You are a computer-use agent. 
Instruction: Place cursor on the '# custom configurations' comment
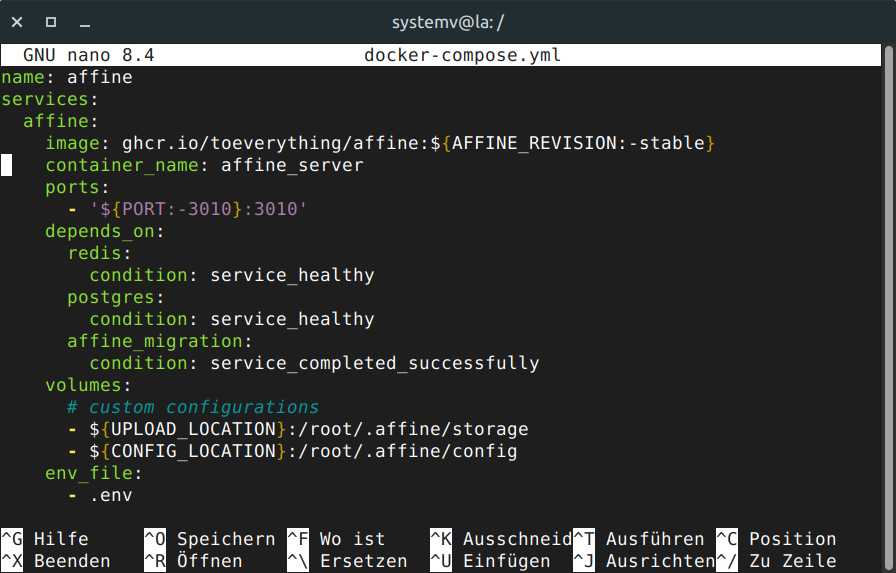click(x=193, y=407)
